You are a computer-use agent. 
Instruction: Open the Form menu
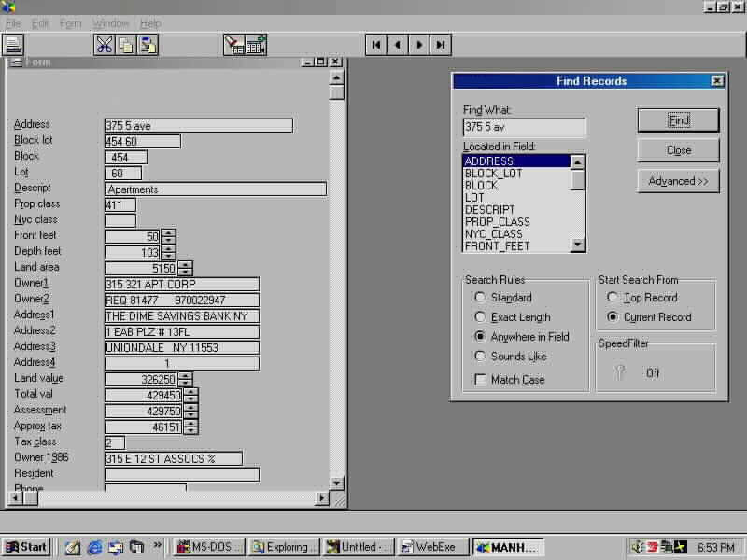coord(71,23)
